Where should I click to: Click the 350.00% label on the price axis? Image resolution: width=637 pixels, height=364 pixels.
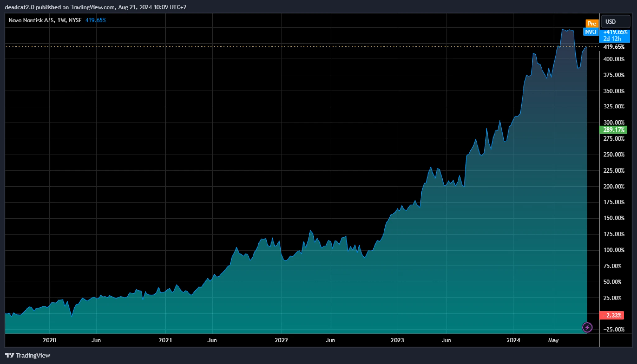(x=614, y=91)
